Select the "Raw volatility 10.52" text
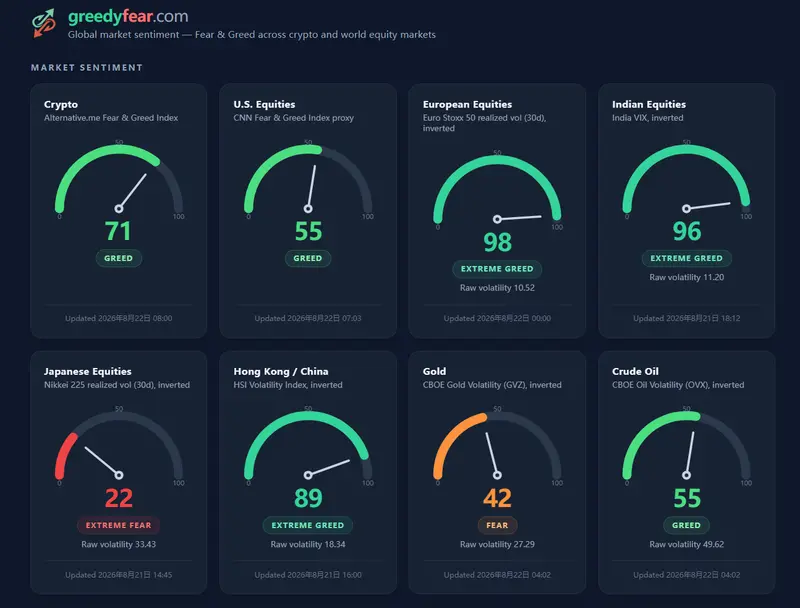The image size is (800, 608). coord(497,288)
